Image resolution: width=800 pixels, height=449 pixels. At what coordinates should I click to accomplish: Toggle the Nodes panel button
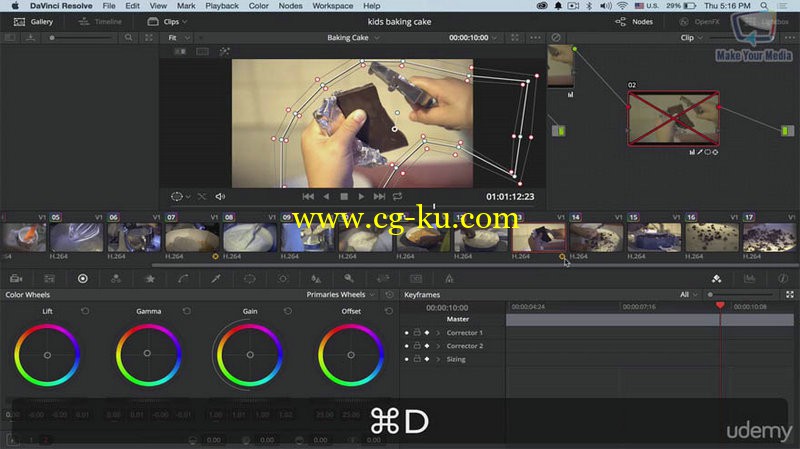(x=634, y=21)
